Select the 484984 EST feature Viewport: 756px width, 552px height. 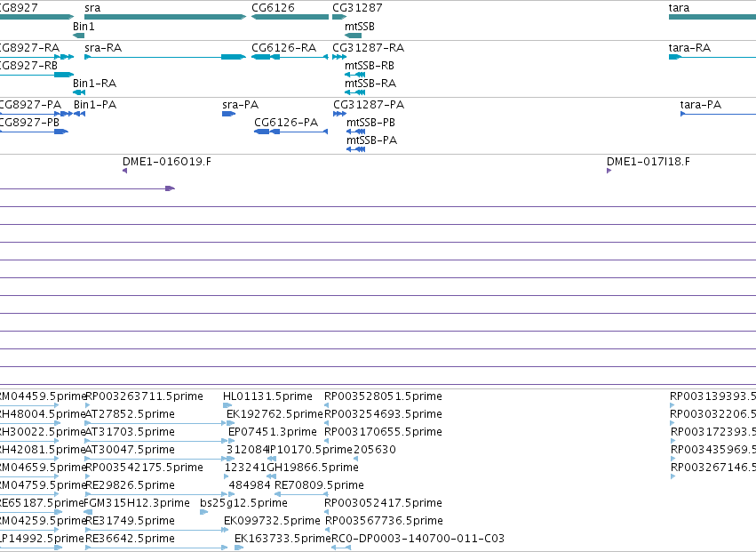click(232, 494)
